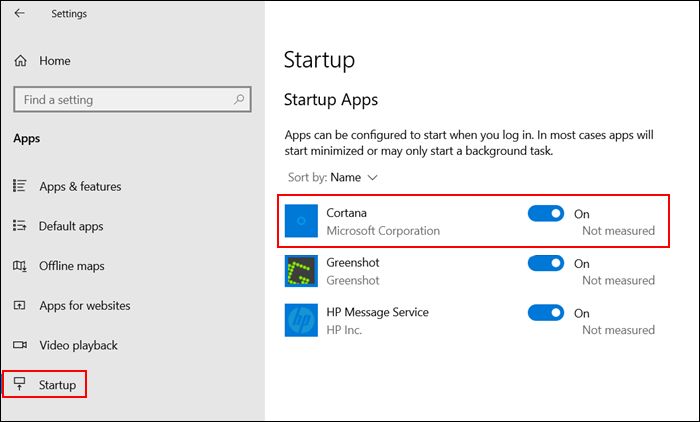Switch off HP Message Service toggle
Viewport: 700px width, 422px height.
[546, 313]
